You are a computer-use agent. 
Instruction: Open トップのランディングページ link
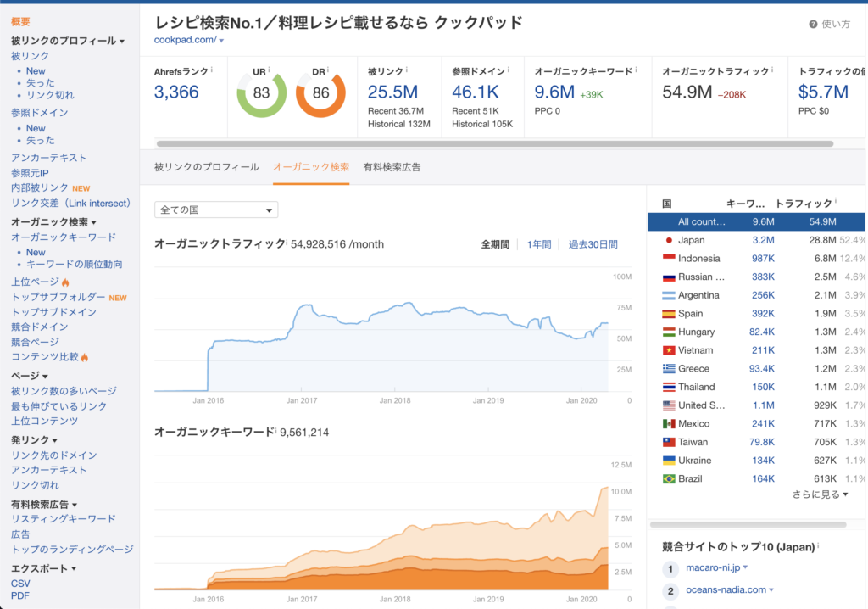pos(72,549)
